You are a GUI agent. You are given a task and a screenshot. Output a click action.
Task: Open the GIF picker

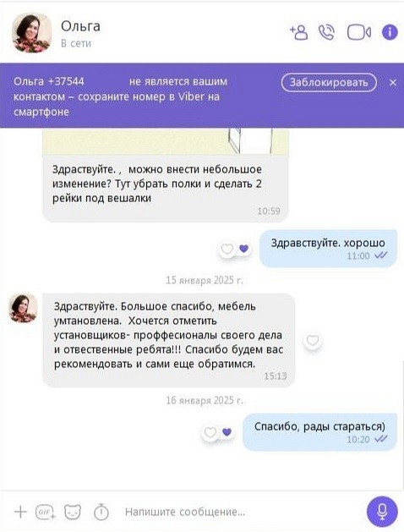tap(46, 512)
